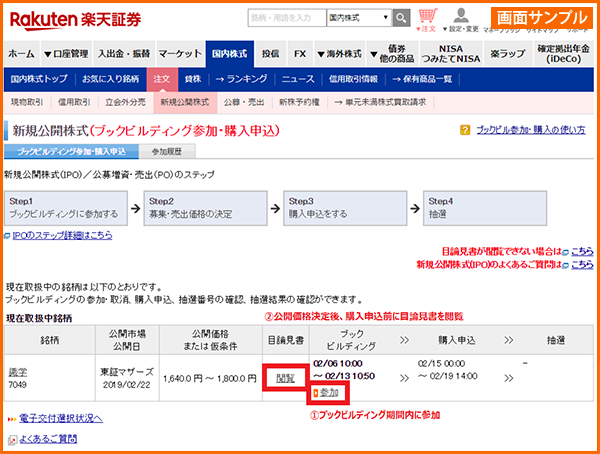600x454 pixels.
Task: Open the person icon 設定・変更 menu
Action: [461, 20]
